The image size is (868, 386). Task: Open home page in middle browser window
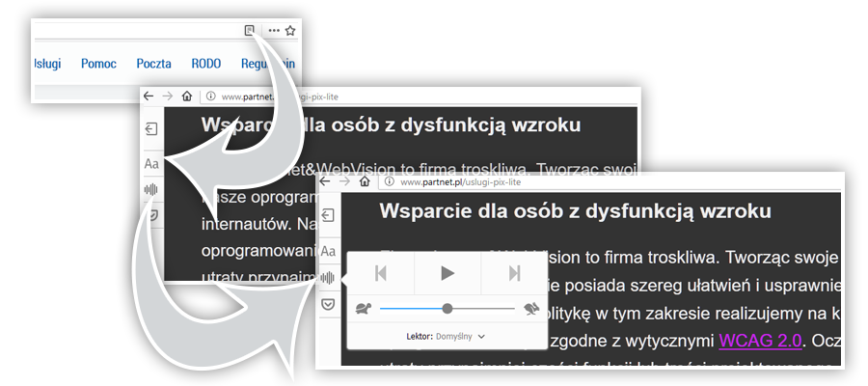pyautogui.click(x=187, y=96)
